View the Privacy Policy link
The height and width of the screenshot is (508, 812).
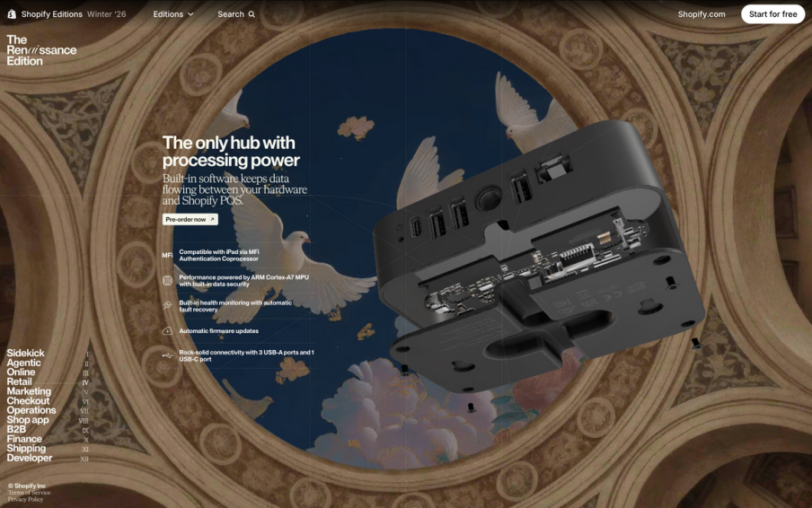coord(25,499)
